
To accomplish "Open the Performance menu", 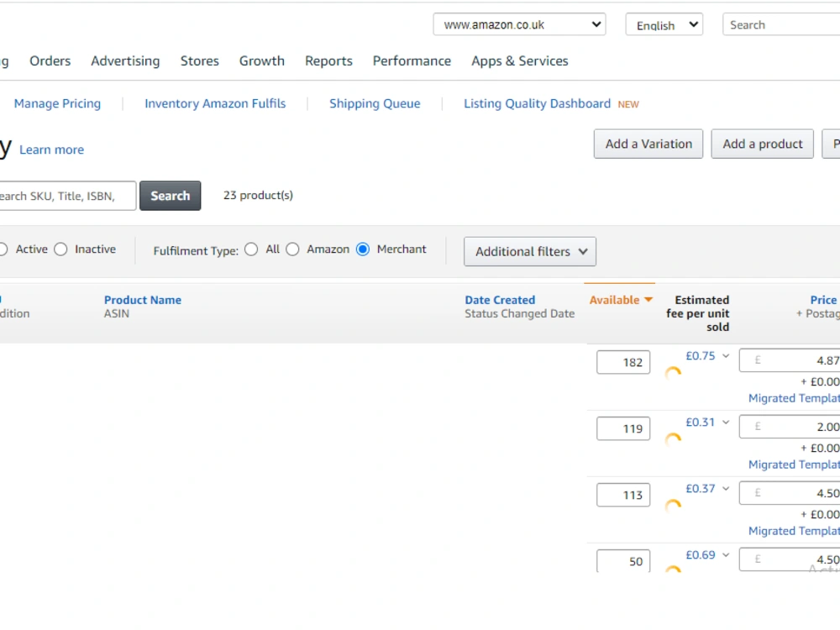I will coord(412,61).
